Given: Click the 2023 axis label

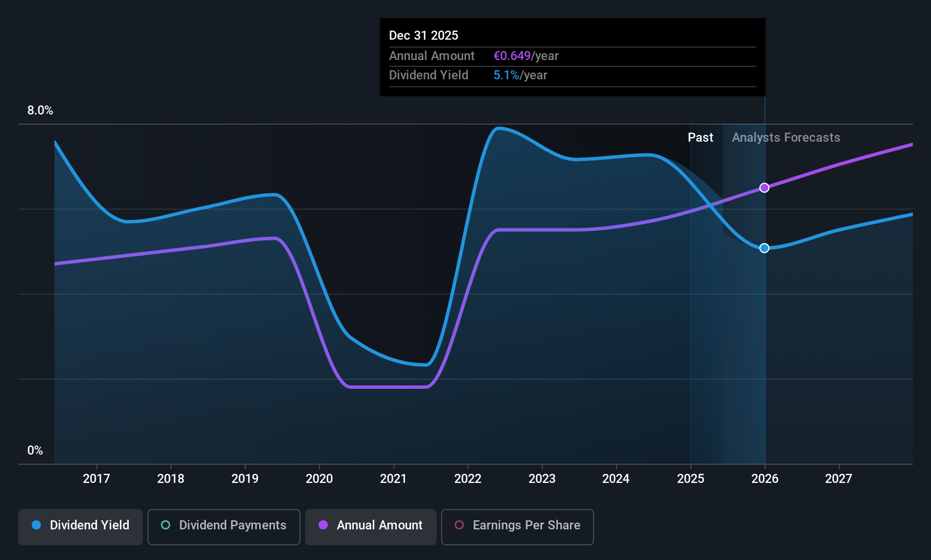Looking at the screenshot, I should [x=542, y=479].
